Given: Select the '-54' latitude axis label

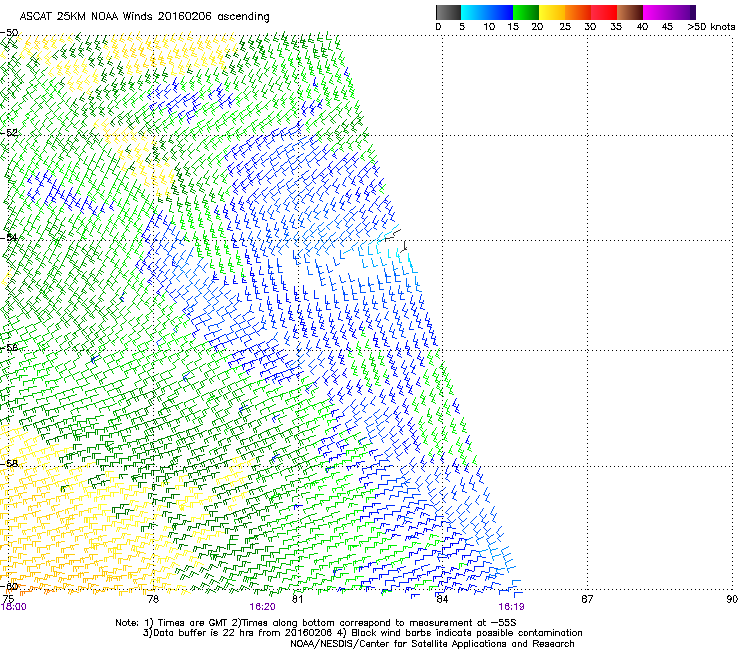Looking at the screenshot, I should tap(9, 237).
